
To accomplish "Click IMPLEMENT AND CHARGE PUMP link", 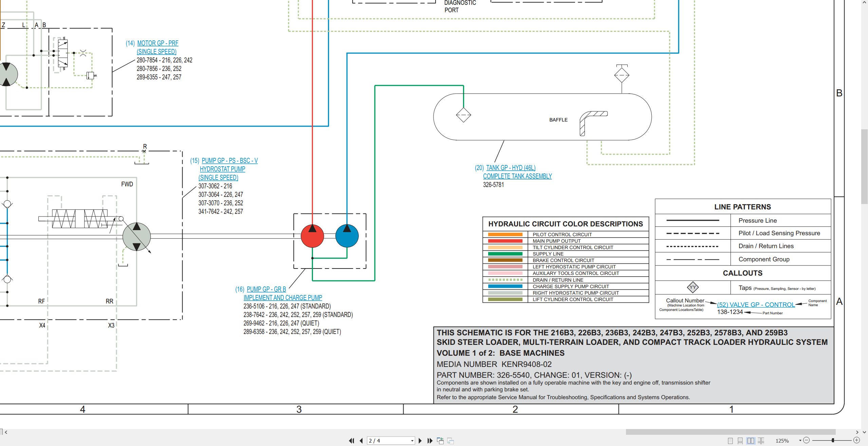I will 283,298.
